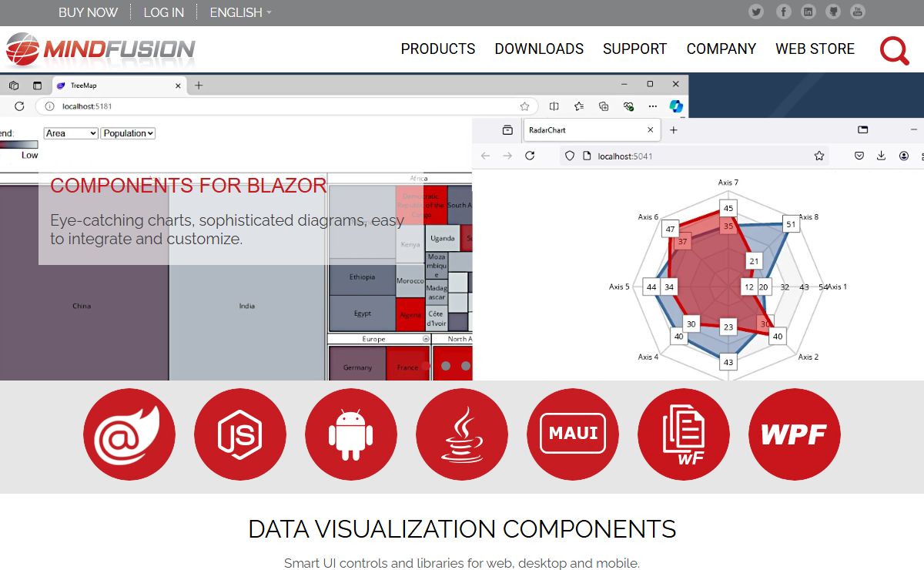This screenshot has height=570, width=924.
Task: Click reload in the RadarChart browser window
Action: (x=530, y=156)
